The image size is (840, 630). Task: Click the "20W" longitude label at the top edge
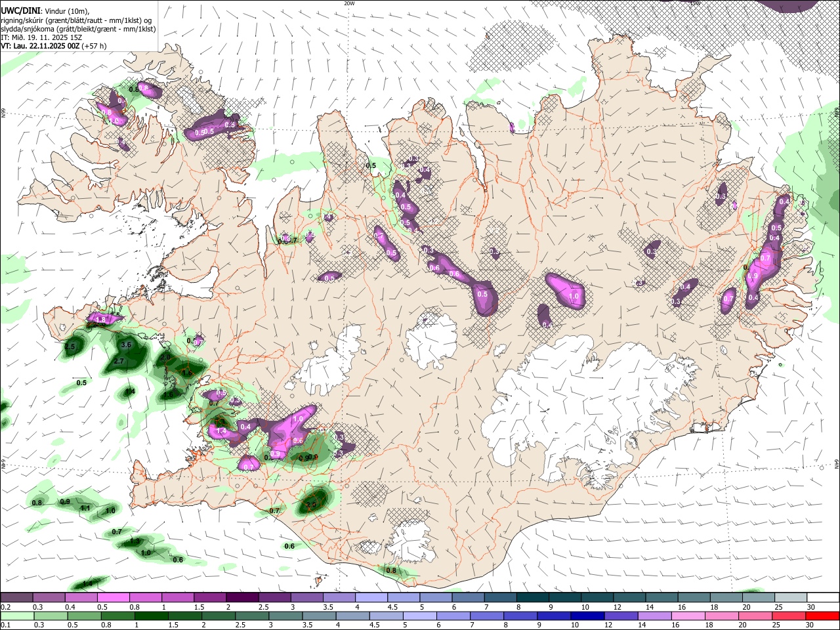click(349, 3)
